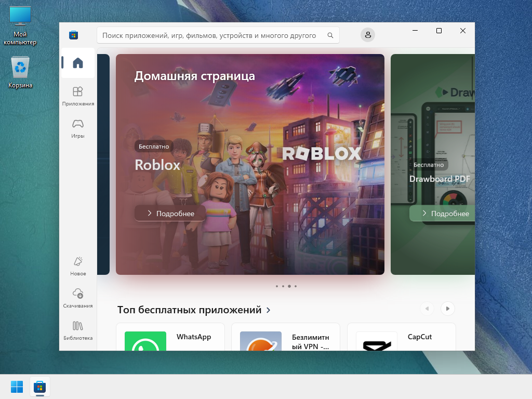Open the CapCut app card

(401, 338)
